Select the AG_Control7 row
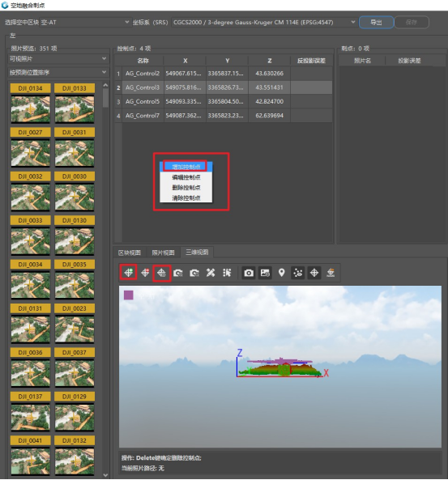This screenshot has width=448, height=480. click(x=224, y=116)
